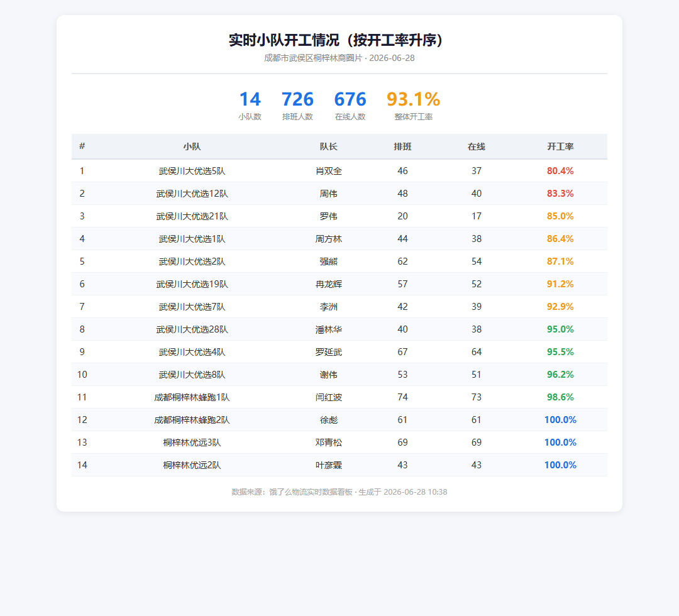Image resolution: width=679 pixels, height=616 pixels.
Task: Click the data source footer text
Action: click(339, 492)
